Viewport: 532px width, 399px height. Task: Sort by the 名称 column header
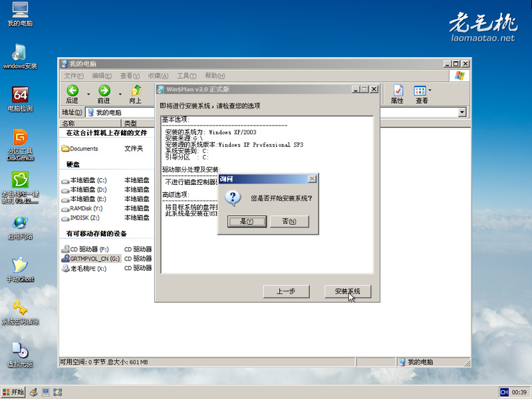click(x=90, y=123)
